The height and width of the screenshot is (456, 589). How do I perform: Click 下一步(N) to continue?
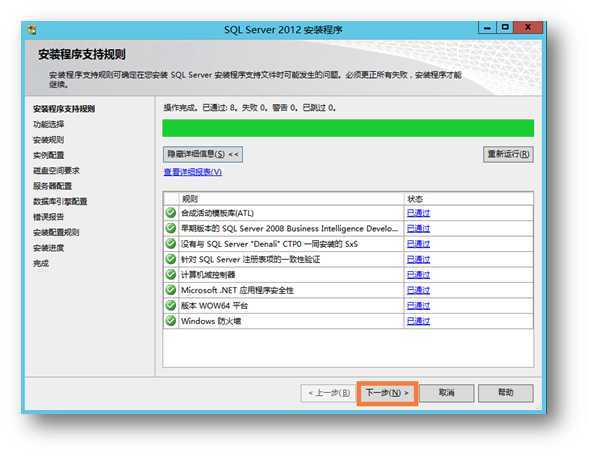tap(387, 393)
